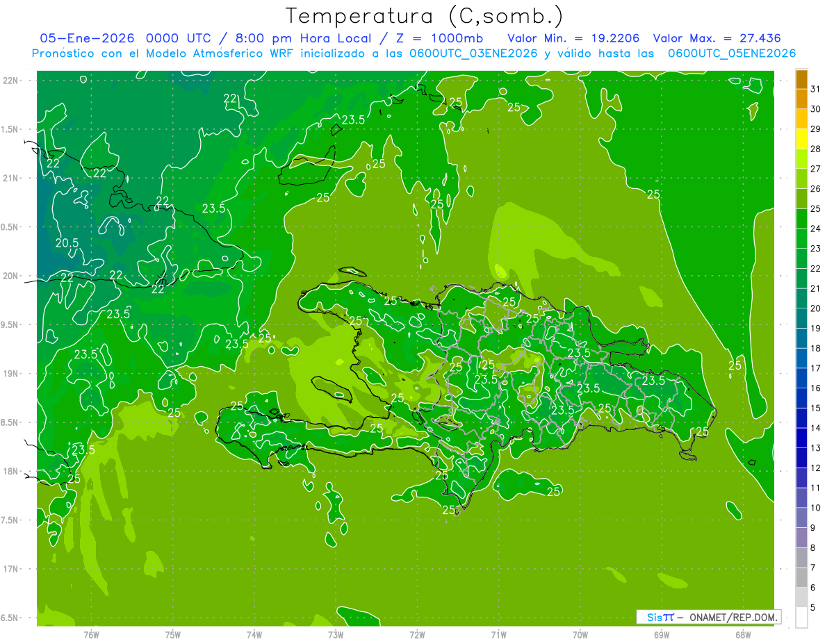This screenshot has width=834, height=644.
Task: Click the '76W' longitude axis label
Action: pos(91,634)
